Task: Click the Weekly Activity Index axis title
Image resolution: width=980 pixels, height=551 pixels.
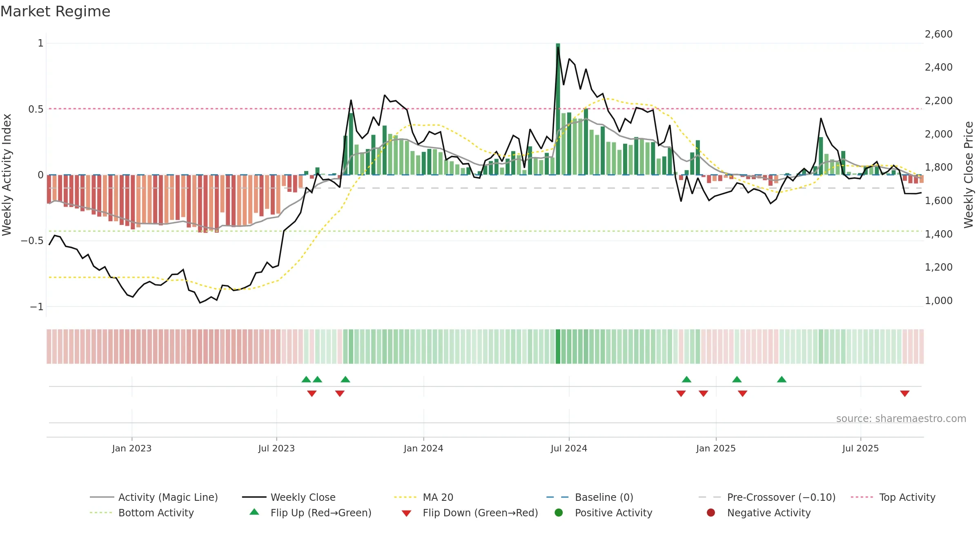Action: pos(7,175)
